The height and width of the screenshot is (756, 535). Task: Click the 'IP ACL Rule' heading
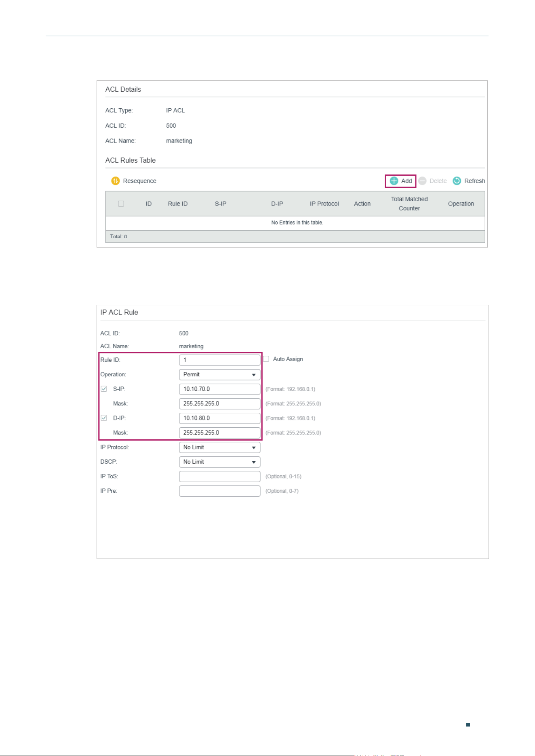pos(119,312)
